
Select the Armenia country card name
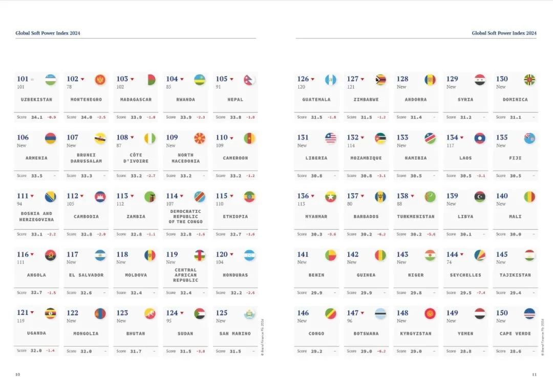coord(36,158)
